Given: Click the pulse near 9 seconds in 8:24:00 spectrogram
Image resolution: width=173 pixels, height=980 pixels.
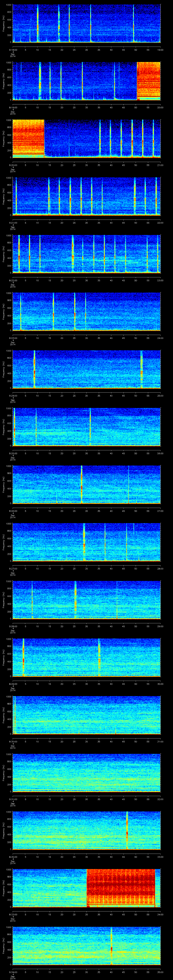Looking at the screenshot, I should coord(34,369).
